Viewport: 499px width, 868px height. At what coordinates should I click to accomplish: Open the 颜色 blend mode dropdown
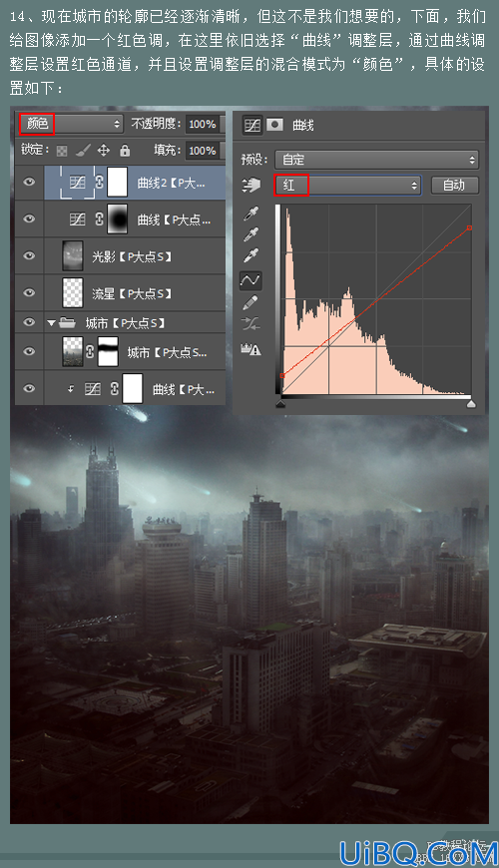pyautogui.click(x=70, y=124)
